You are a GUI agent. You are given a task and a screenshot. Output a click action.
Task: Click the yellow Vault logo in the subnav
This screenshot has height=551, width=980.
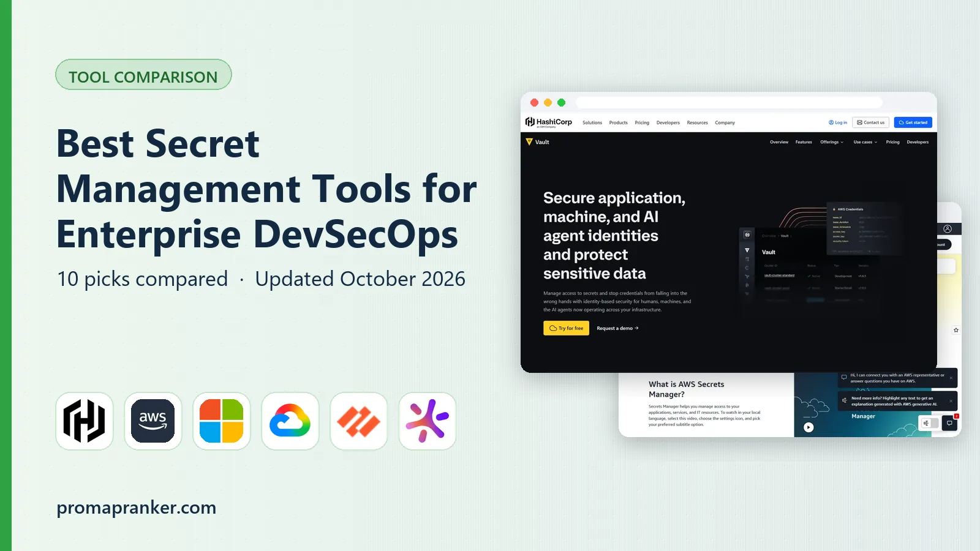538,142
